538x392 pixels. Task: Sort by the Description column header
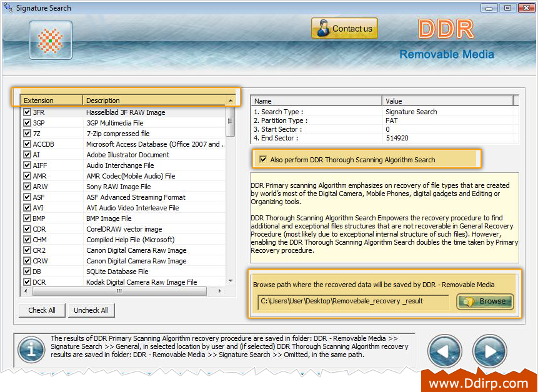click(x=154, y=100)
